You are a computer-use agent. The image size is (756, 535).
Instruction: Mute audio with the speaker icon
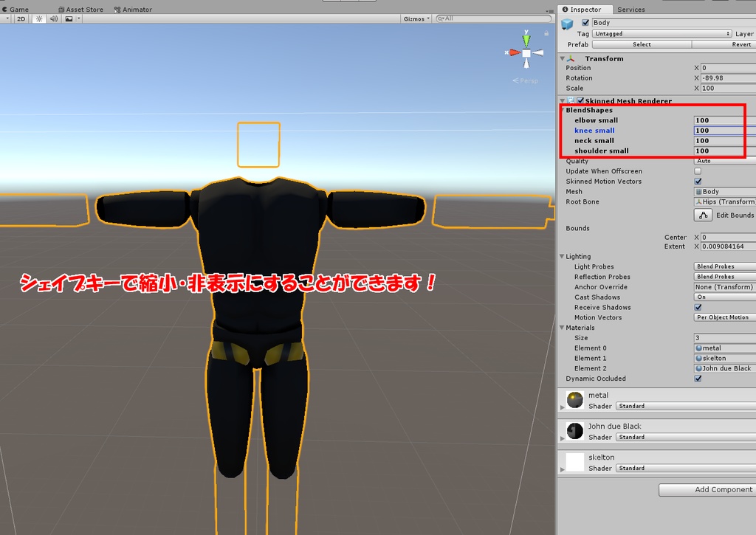click(x=52, y=18)
